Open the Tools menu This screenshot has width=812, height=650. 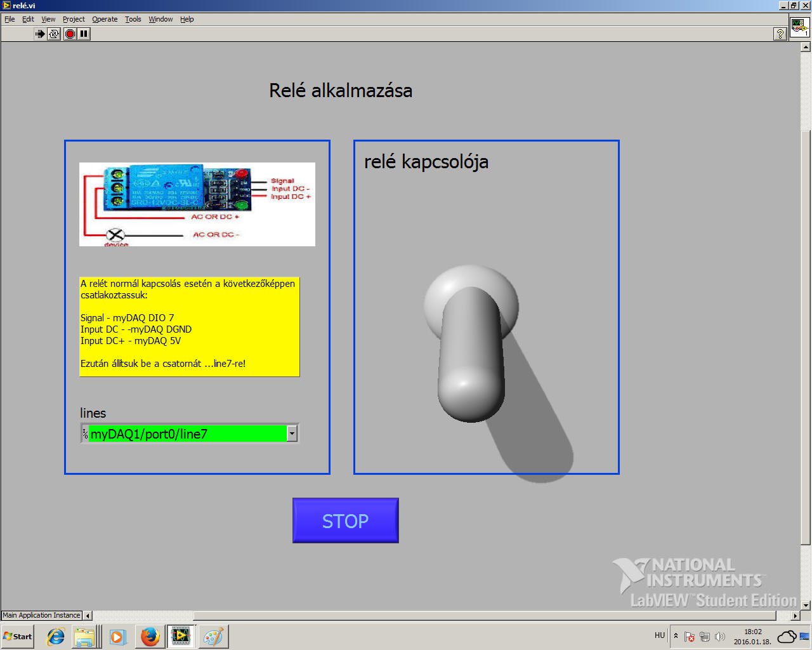tap(133, 19)
